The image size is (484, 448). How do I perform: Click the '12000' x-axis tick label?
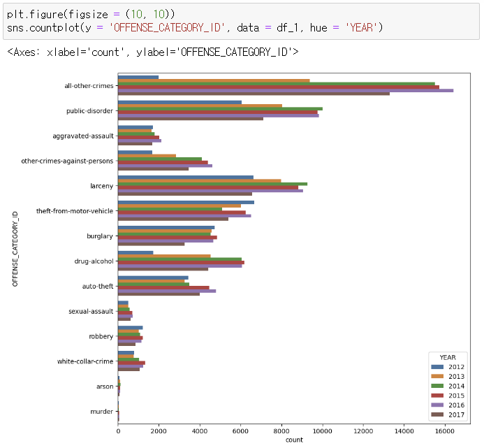(x=363, y=431)
